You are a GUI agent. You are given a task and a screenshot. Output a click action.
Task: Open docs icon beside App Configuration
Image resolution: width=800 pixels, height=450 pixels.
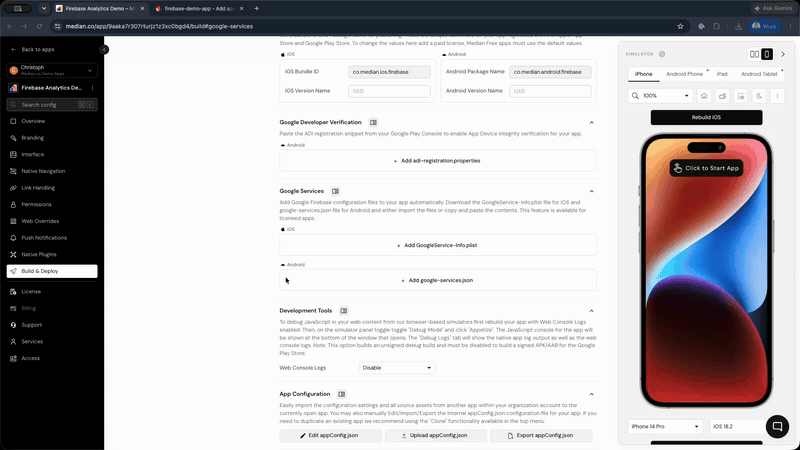(342, 394)
